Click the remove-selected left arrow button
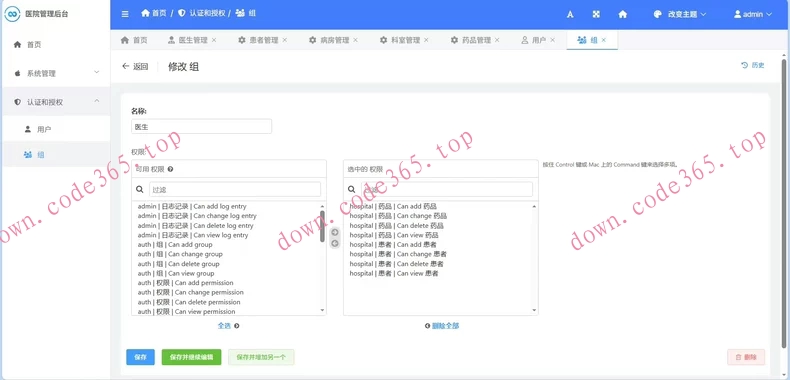Viewport: 790px width, 380px height. (335, 243)
